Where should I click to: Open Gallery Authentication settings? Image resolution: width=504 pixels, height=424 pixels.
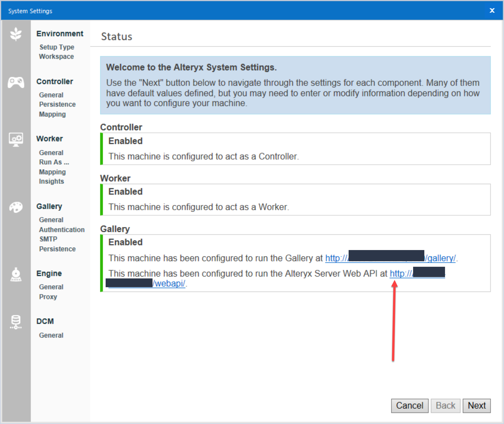coord(62,230)
